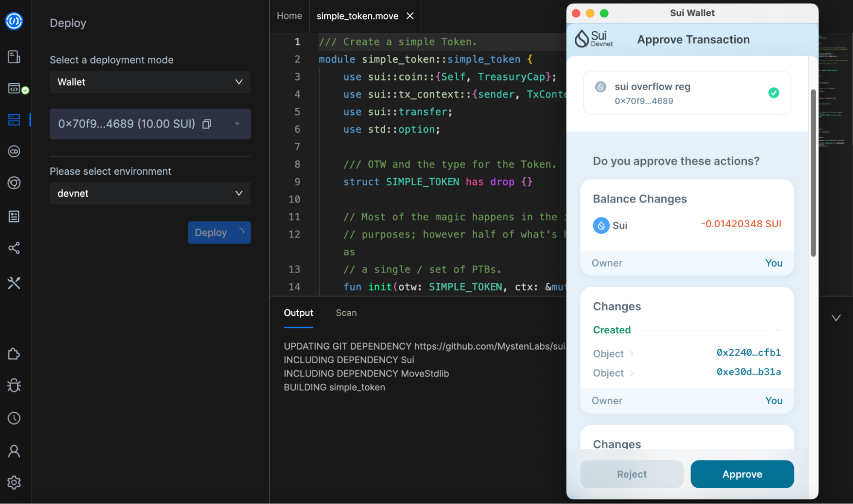The image size is (853, 504).
Task: Open the document list sidebar icon
Action: pyautogui.click(x=14, y=216)
